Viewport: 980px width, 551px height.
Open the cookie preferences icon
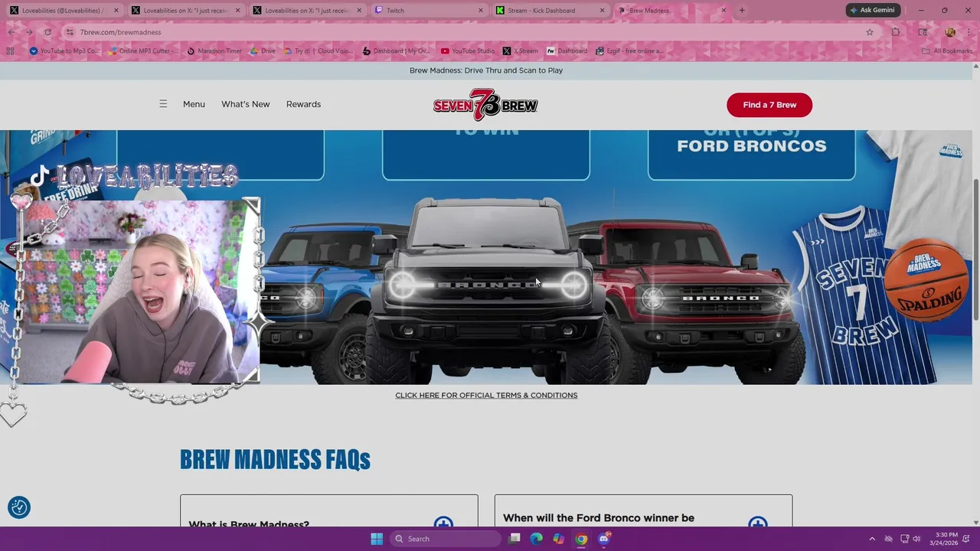pos(19,507)
